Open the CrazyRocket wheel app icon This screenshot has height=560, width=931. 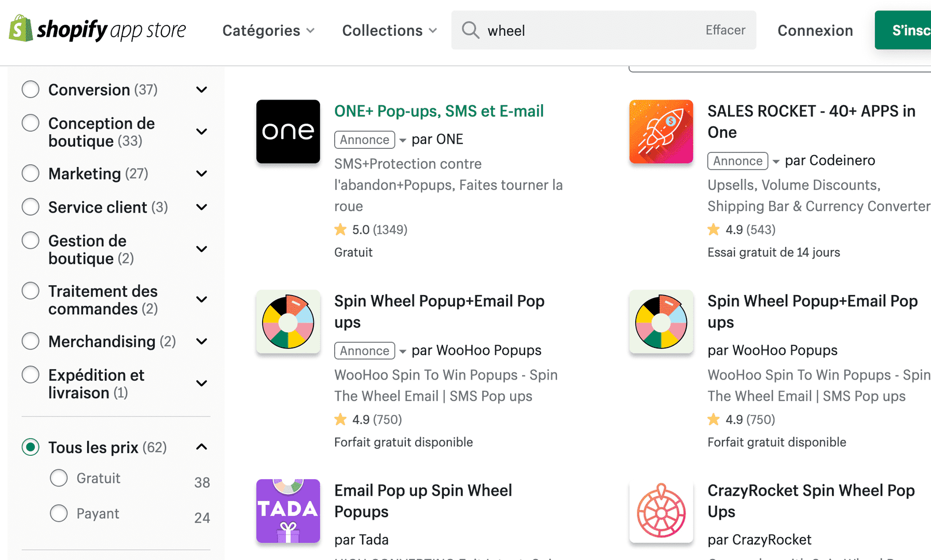(x=661, y=511)
